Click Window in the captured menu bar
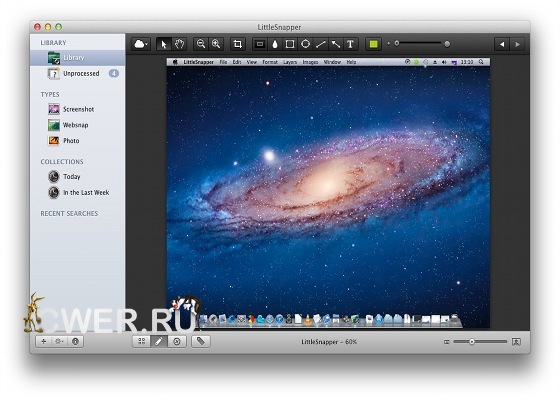The image size is (560, 400). click(x=332, y=62)
